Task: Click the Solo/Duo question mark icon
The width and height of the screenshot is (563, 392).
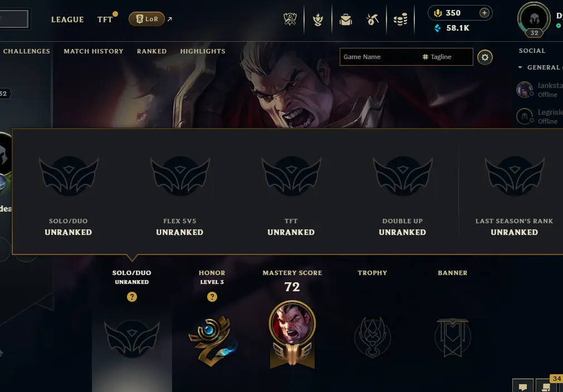Action: click(x=132, y=297)
